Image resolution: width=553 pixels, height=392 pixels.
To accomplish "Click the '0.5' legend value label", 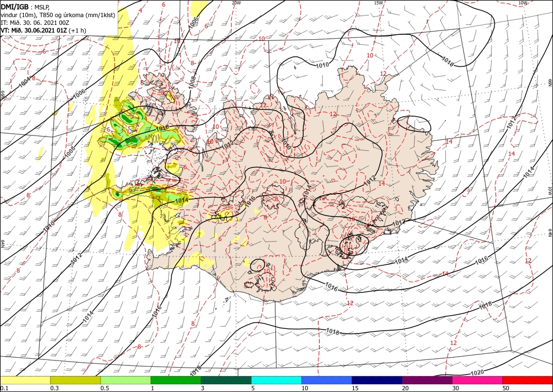I will click(x=104, y=388).
